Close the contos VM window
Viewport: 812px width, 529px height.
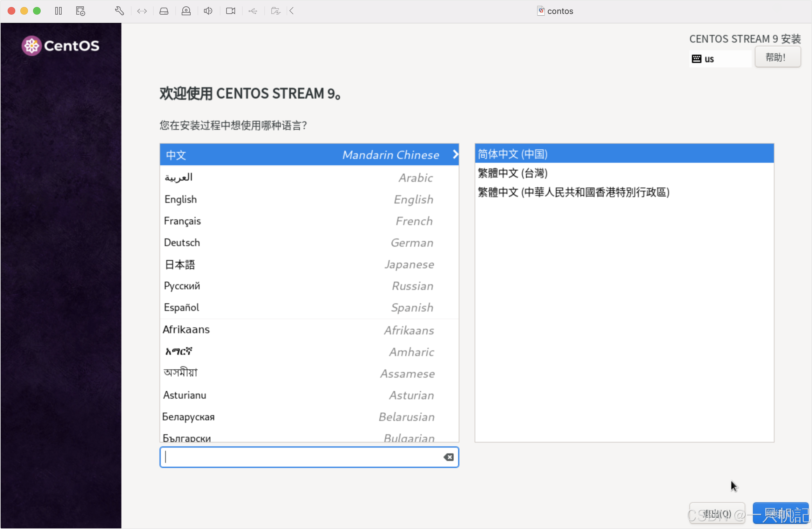(11, 11)
